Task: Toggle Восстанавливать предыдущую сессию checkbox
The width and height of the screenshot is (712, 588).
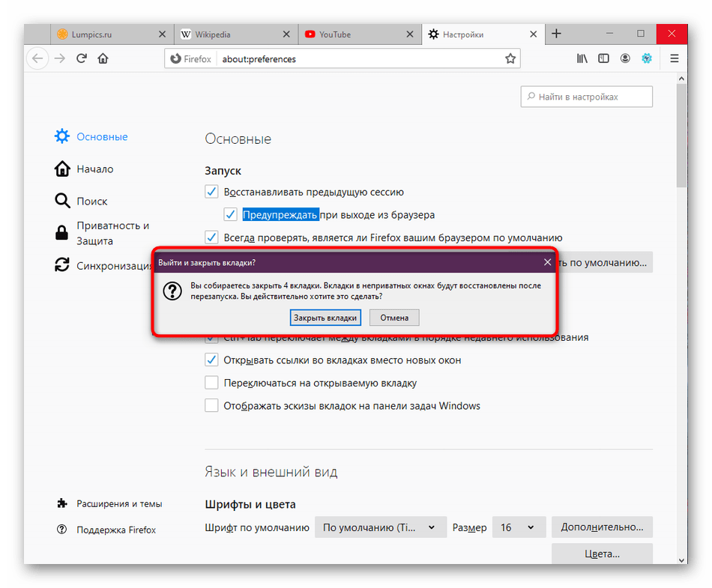Action: point(211,192)
